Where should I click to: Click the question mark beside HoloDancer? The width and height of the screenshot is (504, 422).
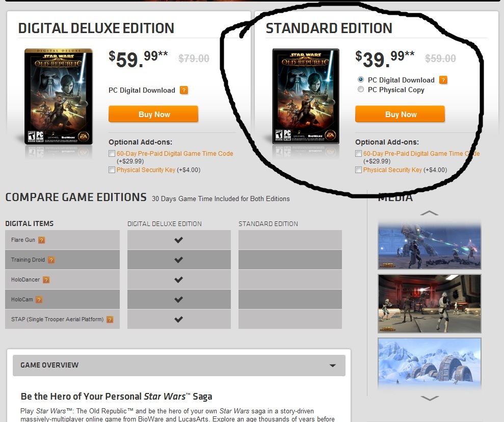point(46,280)
